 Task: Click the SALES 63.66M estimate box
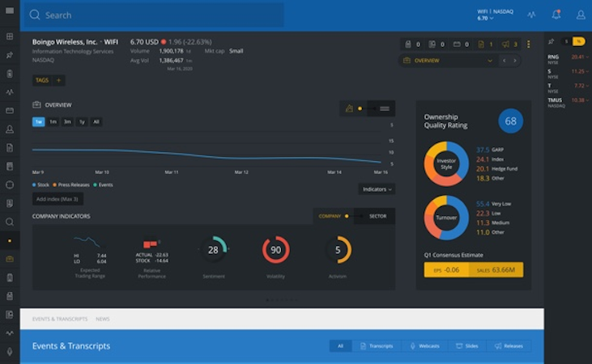tap(496, 269)
